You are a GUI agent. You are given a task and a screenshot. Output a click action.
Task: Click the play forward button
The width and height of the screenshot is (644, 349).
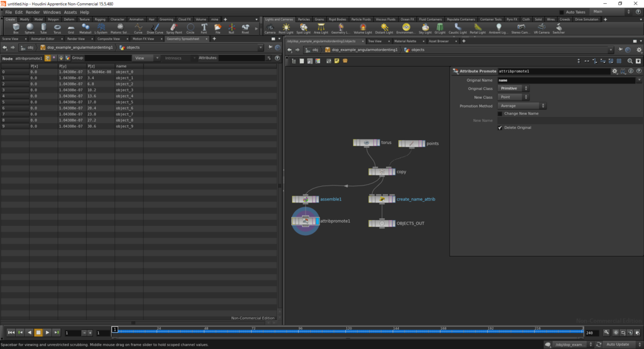pyautogui.click(x=47, y=333)
